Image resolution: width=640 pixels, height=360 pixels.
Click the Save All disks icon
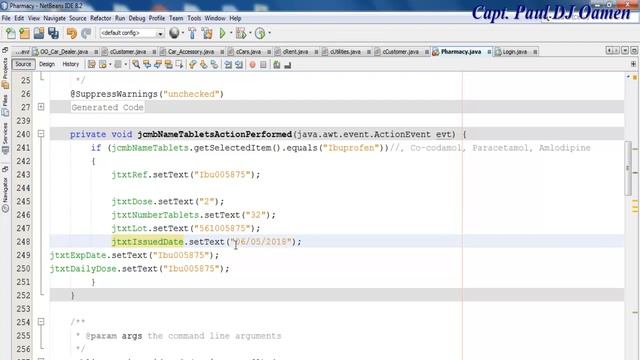click(53, 33)
